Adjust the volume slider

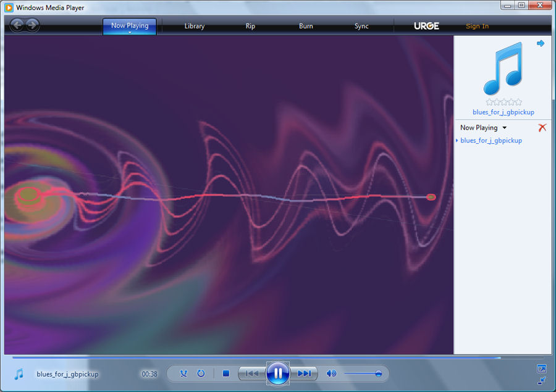coord(363,373)
